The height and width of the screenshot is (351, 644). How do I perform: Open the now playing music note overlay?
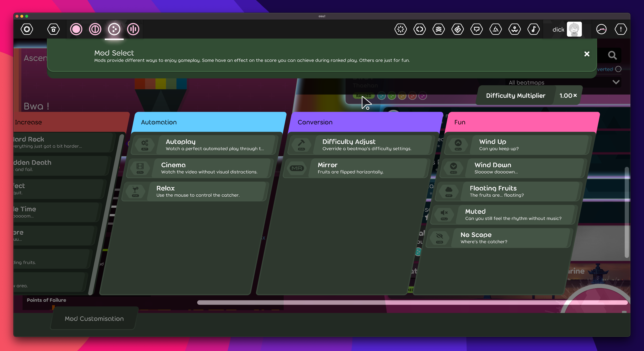(x=534, y=29)
